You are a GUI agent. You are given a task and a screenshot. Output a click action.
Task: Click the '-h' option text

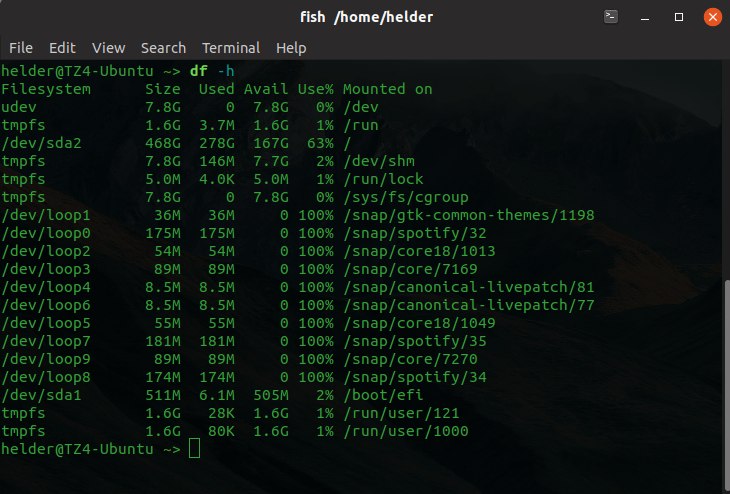226,71
